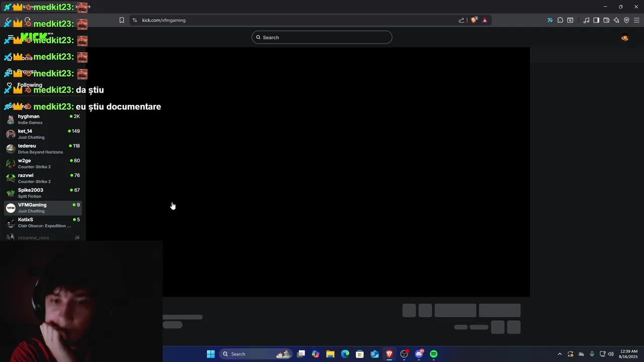The image size is (644, 362).
Task: Open clock and date 12:39 AM
Action: (629, 354)
